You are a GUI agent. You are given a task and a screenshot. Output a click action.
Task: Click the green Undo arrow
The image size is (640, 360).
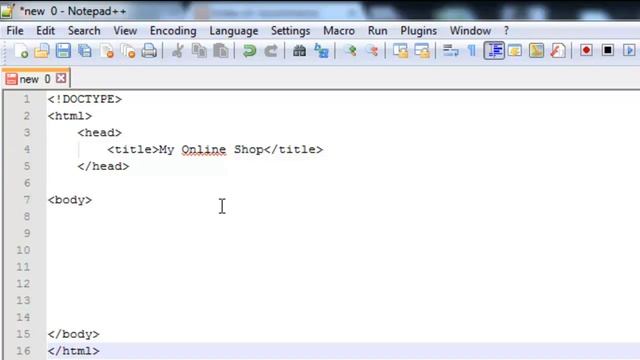(x=249, y=51)
